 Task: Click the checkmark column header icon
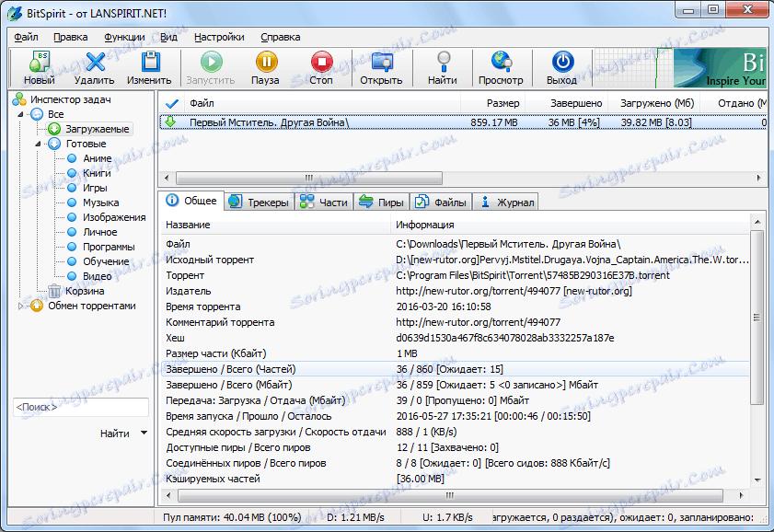(x=171, y=104)
